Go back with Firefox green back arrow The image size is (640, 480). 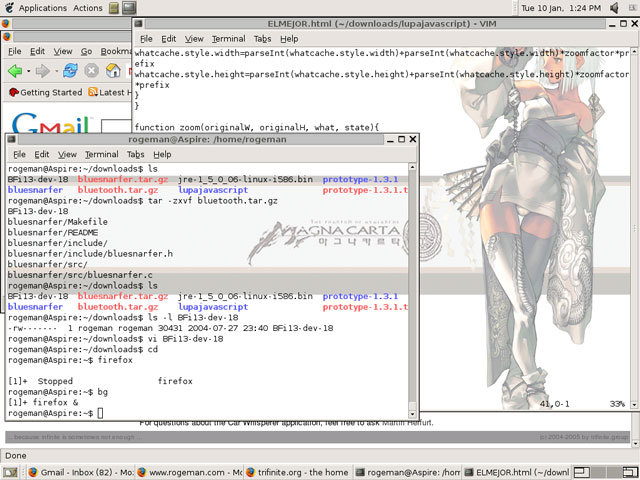coord(16,71)
